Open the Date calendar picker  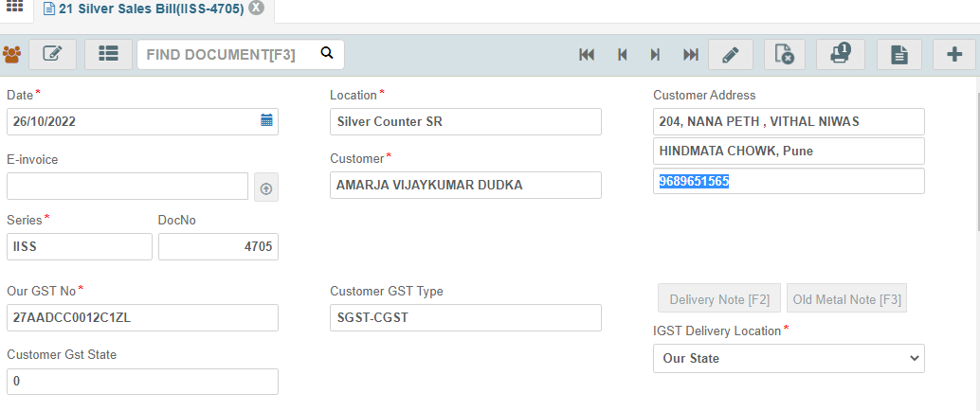(x=267, y=120)
